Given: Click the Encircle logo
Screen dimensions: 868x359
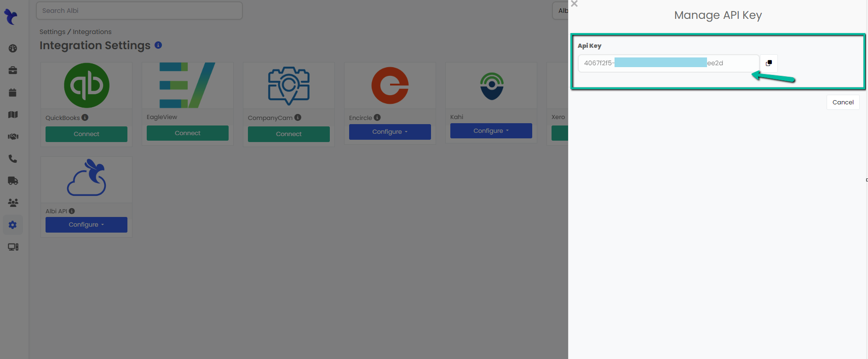Looking at the screenshot, I should pos(390,85).
